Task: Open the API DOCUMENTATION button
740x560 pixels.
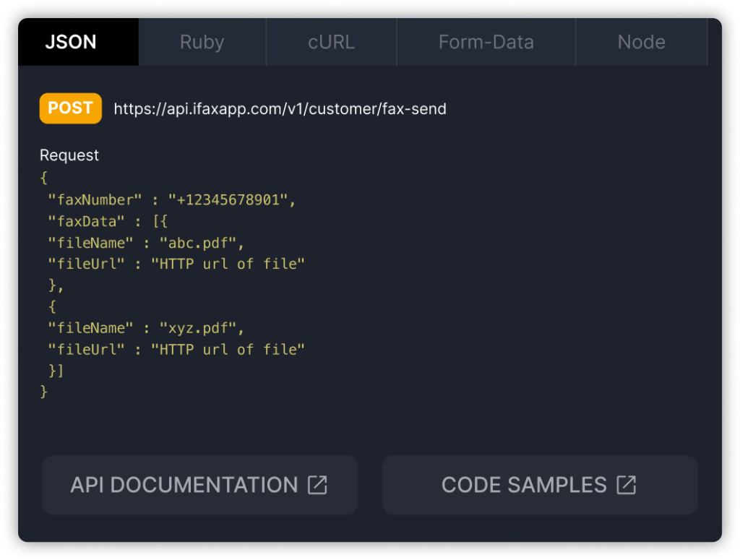Action: 199,485
